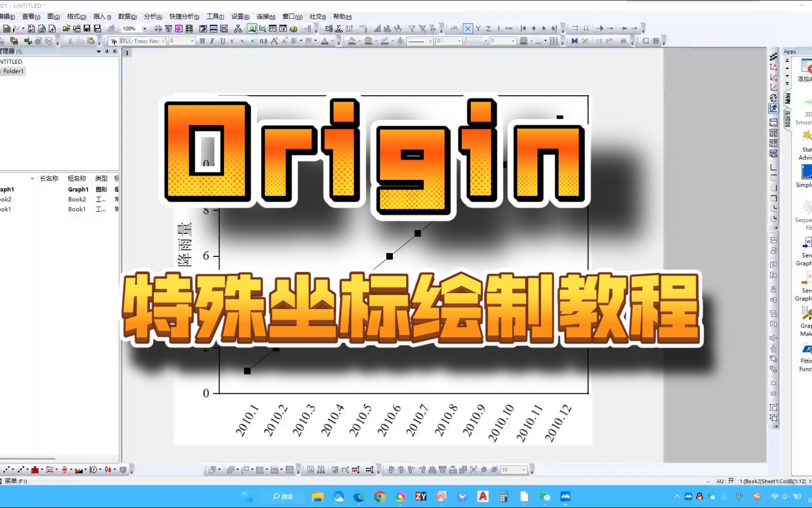Toggle Set as X column button
Image resolution: width=812 pixels, height=508 pixels.
pos(468,29)
